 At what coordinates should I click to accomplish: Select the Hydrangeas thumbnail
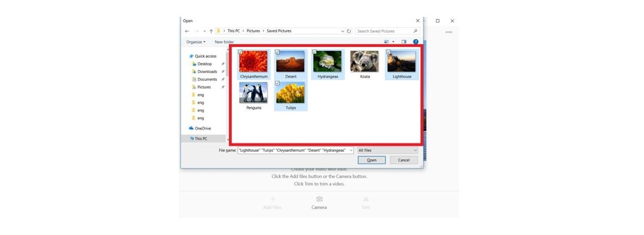pos(328,61)
